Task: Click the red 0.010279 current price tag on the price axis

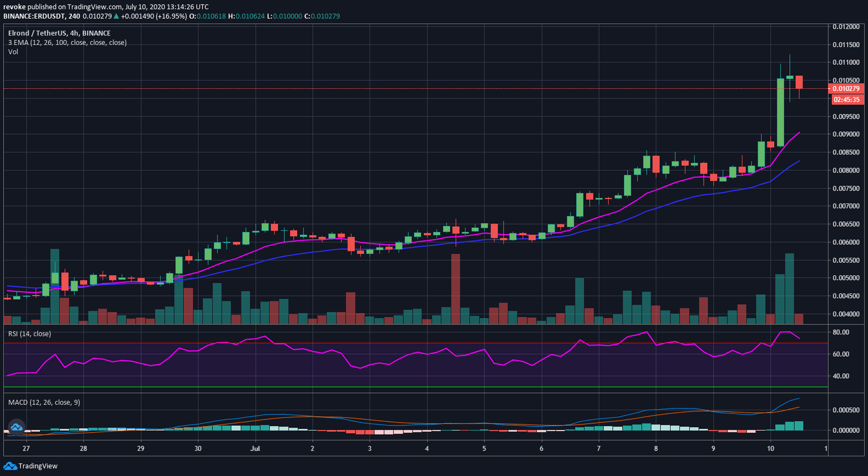Action: (845, 89)
